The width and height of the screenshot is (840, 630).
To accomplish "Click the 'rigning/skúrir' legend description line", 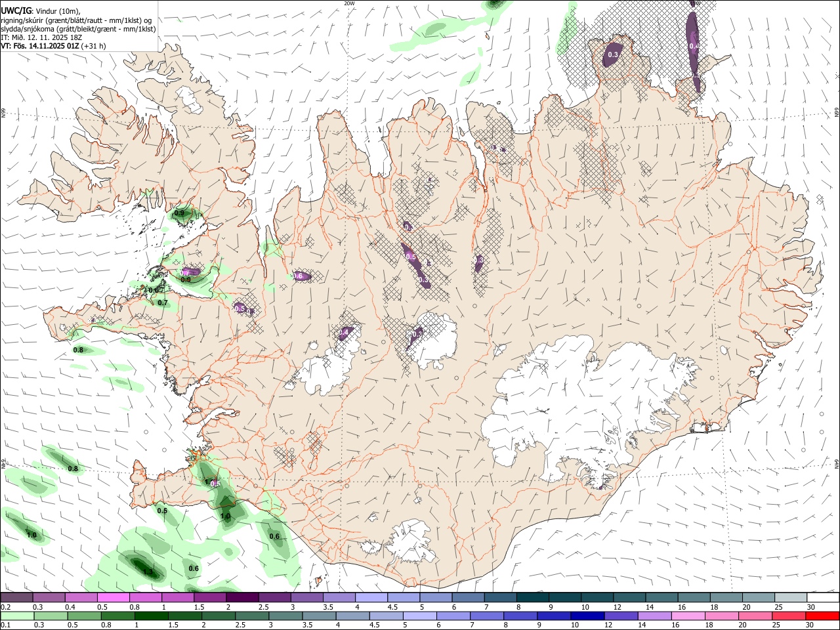I will pyautogui.click(x=76, y=20).
